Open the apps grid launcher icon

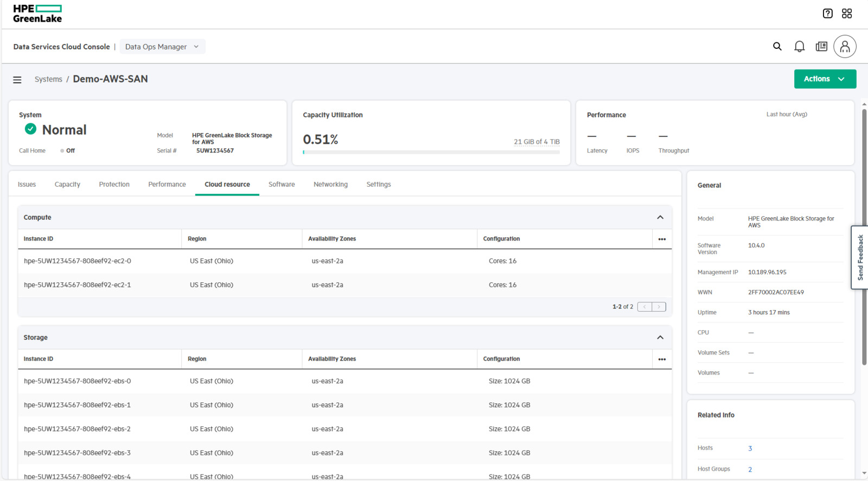[x=847, y=14]
